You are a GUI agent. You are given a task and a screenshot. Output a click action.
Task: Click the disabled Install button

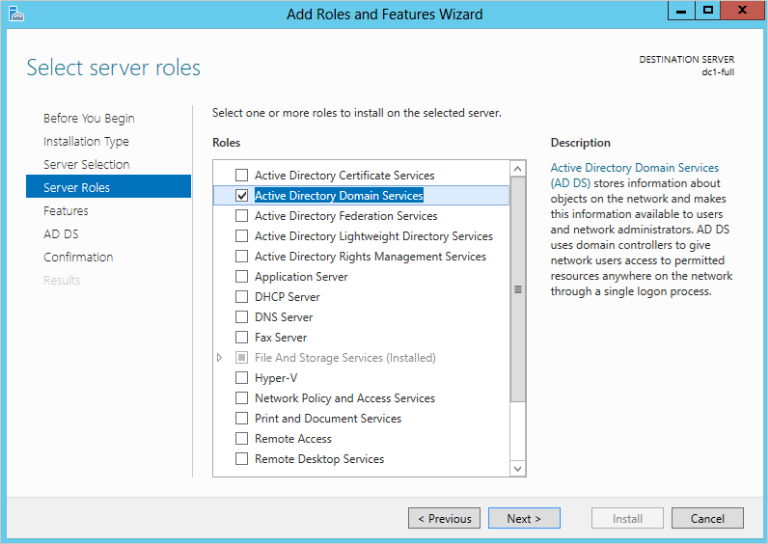tap(627, 518)
